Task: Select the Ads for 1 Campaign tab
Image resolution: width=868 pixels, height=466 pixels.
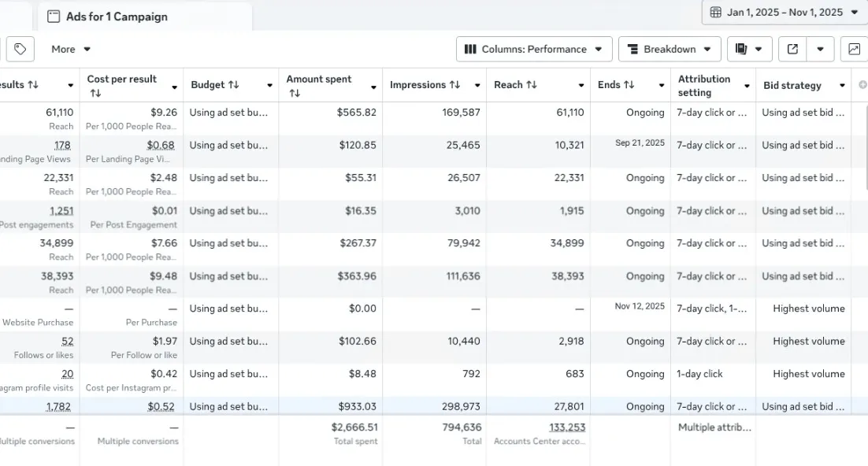Action: click(x=145, y=17)
